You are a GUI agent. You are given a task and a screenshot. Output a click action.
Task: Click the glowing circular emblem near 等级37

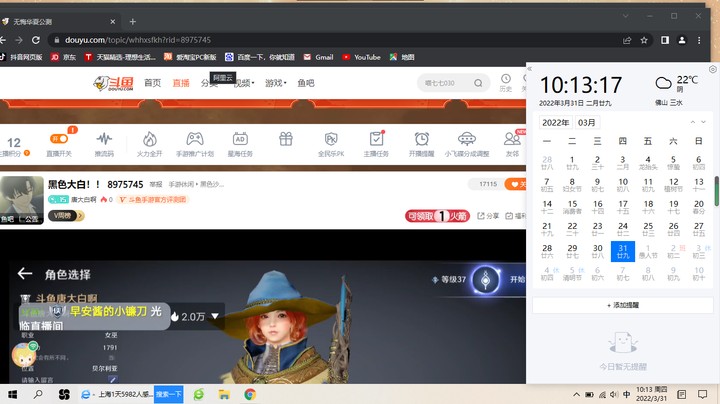click(486, 279)
